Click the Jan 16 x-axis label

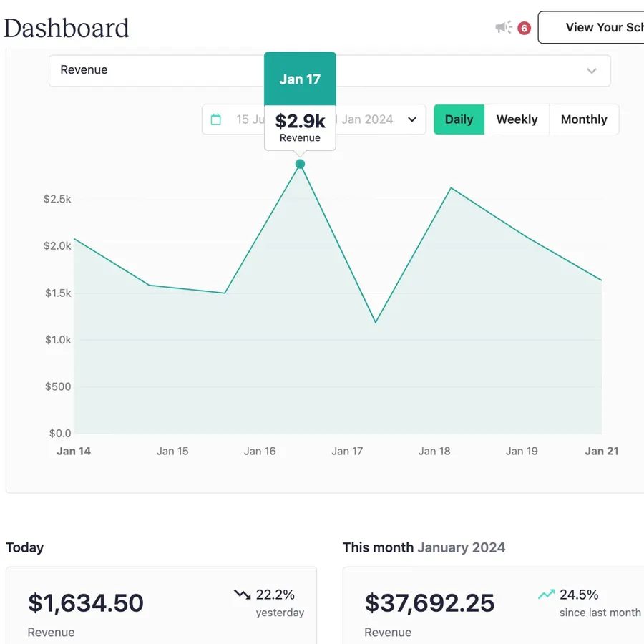(x=260, y=451)
